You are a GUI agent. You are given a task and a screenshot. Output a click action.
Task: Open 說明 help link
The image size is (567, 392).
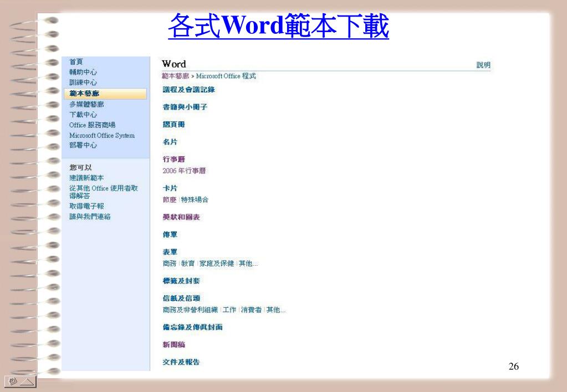point(483,65)
